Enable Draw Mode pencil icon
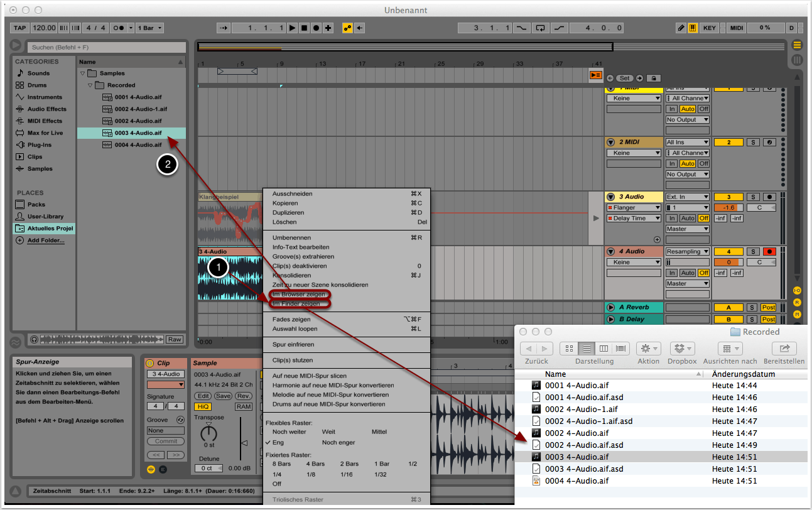The height and width of the screenshot is (510, 812). (681, 28)
